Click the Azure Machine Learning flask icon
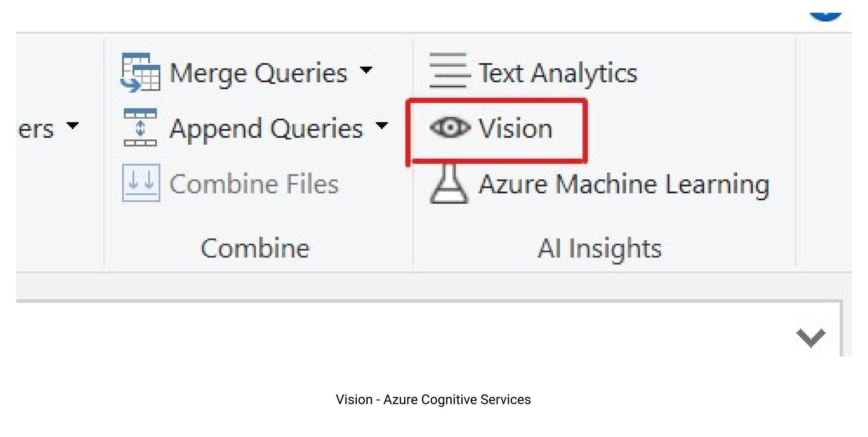Screen dimensions: 868x437 point(449,183)
